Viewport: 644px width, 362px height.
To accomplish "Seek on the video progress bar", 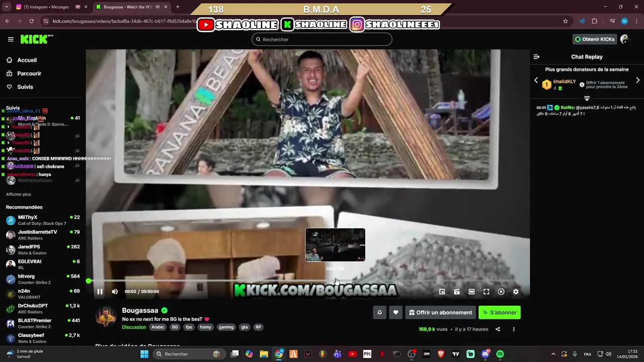I will pyautogui.click(x=307, y=281).
